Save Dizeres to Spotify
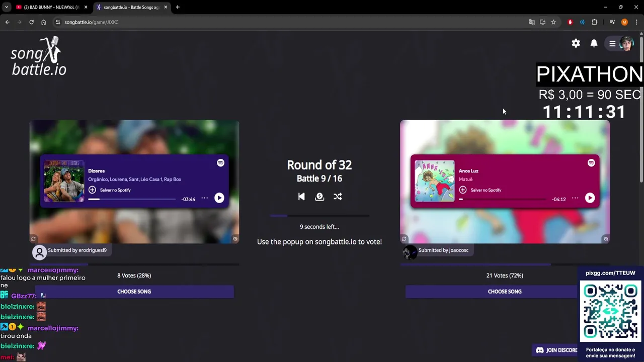Image resolution: width=644 pixels, height=362 pixels. [x=110, y=190]
